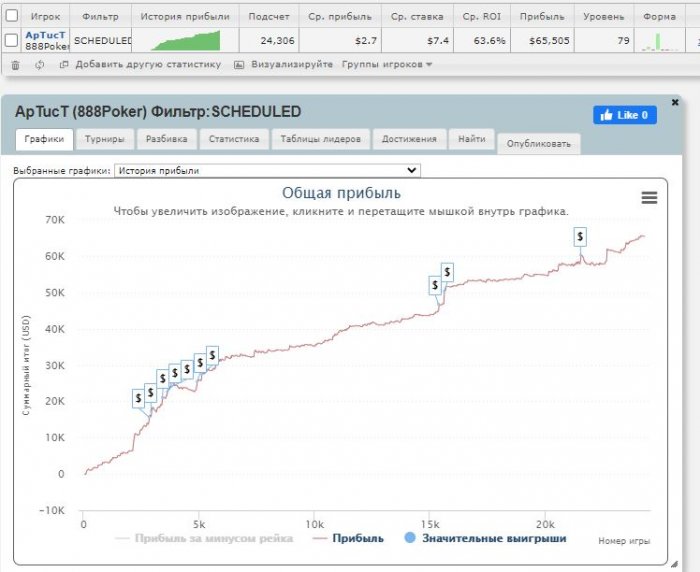Open the chart hamburger menu icon
Image resolution: width=700 pixels, height=572 pixels.
[649, 197]
